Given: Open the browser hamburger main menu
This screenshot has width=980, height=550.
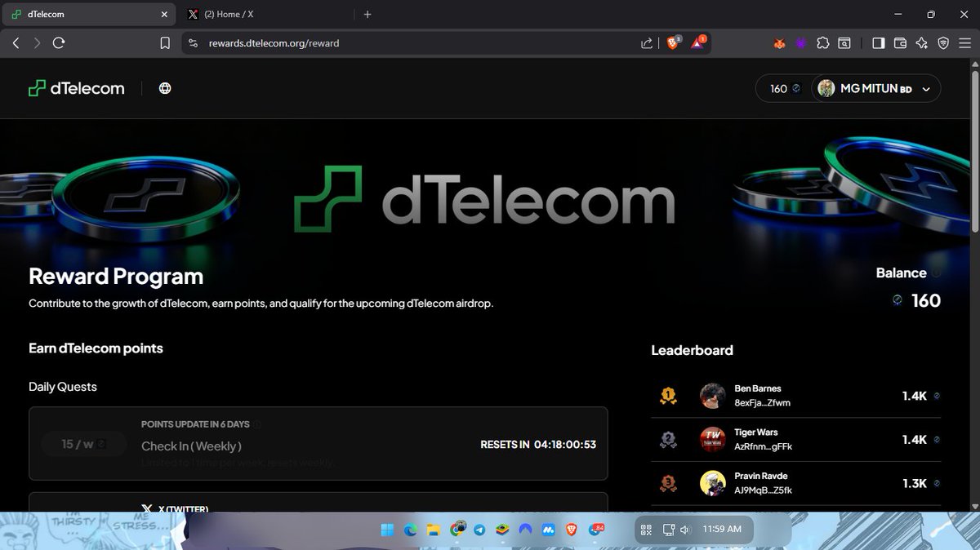Looking at the screenshot, I should tap(964, 42).
